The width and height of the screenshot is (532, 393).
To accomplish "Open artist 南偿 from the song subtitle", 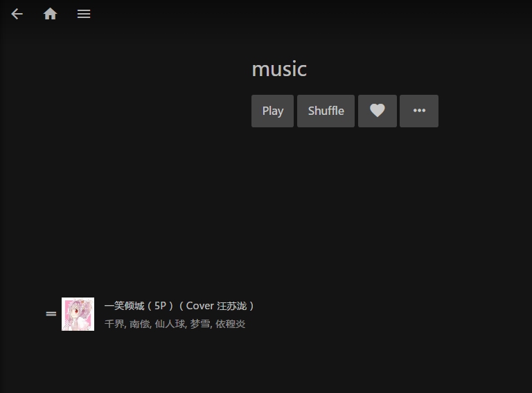I will (x=139, y=324).
